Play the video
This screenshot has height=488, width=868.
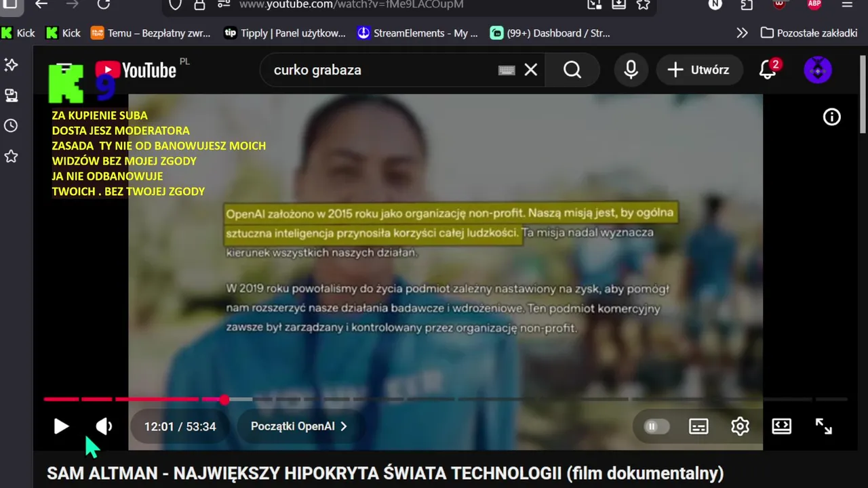(61, 426)
